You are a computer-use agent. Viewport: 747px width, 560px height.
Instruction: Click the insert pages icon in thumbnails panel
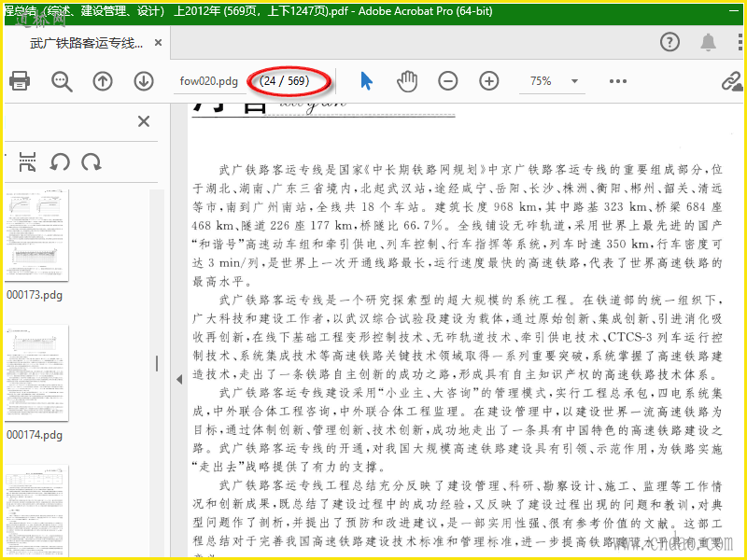coord(27,162)
